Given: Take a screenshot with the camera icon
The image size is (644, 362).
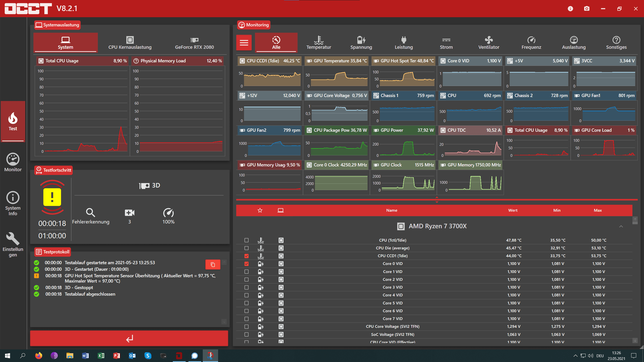Looking at the screenshot, I should tap(587, 9).
